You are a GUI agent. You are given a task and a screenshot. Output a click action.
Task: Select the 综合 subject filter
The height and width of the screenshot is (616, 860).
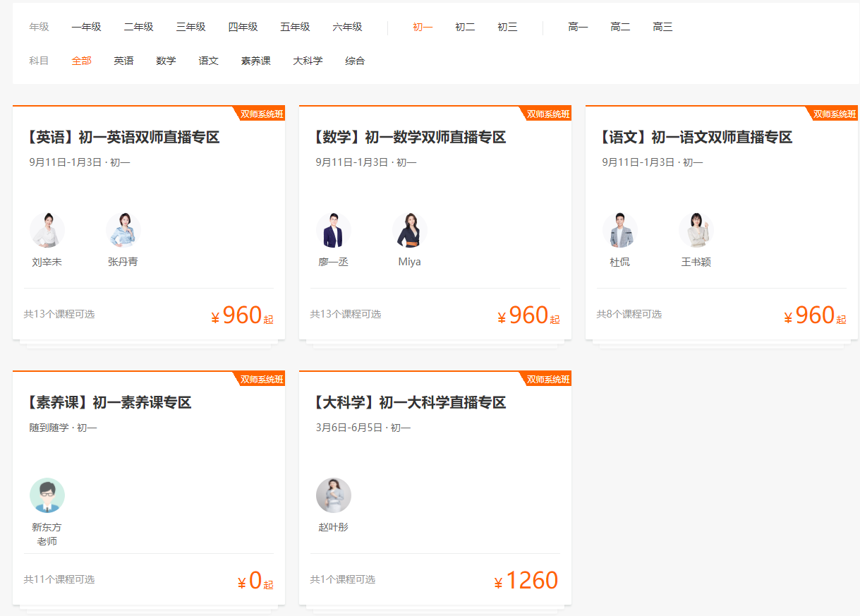[355, 61]
